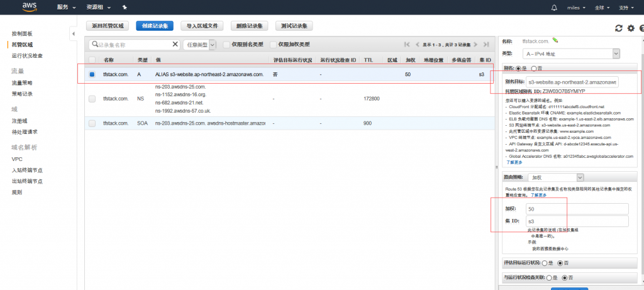
Task: Open the 类型 A–IPv4 地址 dropdown
Action: 571,53
